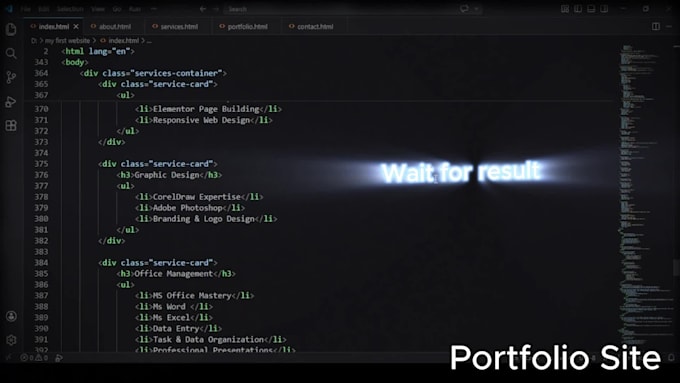
Task: Click the notifications bell in status bar
Action: (x=671, y=357)
